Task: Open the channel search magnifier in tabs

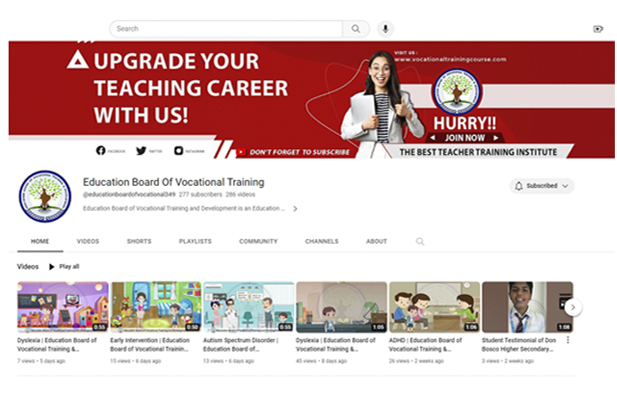Action: (420, 241)
